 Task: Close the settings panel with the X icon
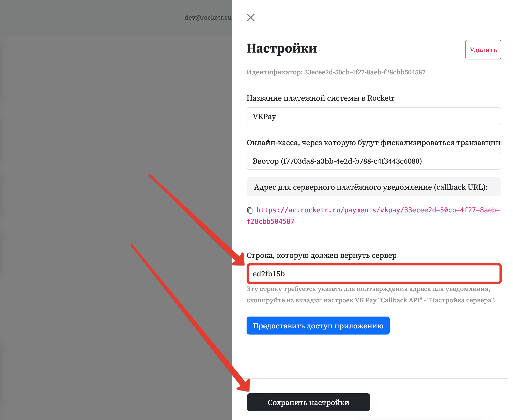[251, 18]
